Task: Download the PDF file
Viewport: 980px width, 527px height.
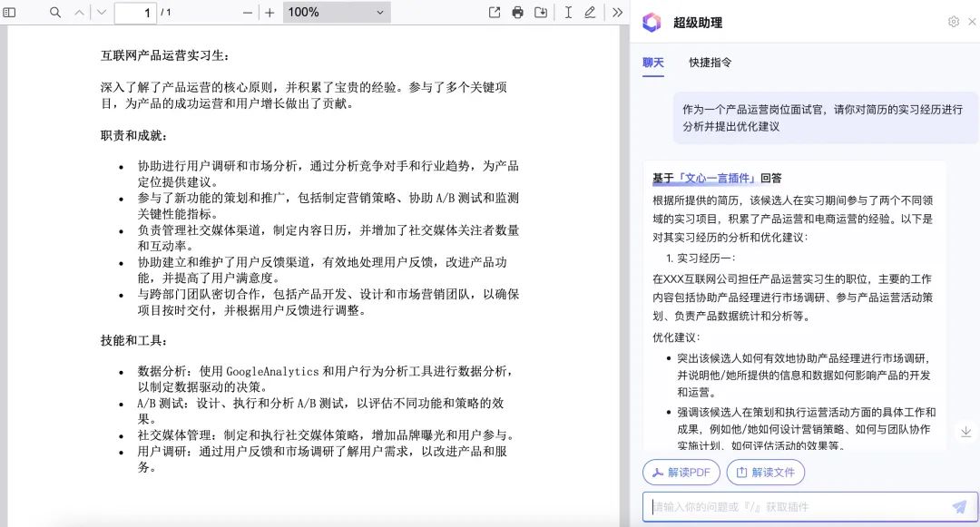Action: [x=541, y=13]
